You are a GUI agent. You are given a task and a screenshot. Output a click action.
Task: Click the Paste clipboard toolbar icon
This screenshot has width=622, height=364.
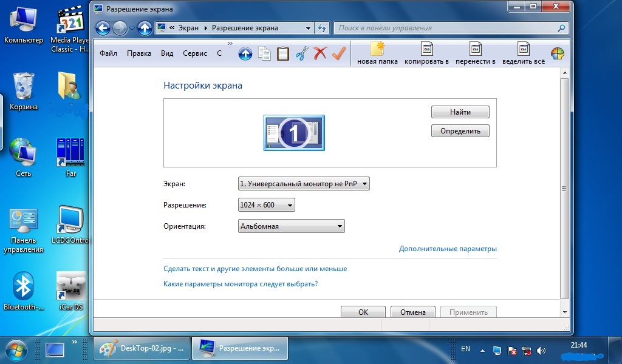point(283,53)
